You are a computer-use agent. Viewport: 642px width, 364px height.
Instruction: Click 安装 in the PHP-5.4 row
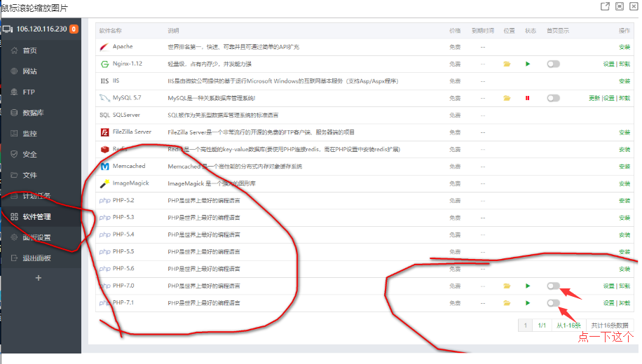[624, 235]
